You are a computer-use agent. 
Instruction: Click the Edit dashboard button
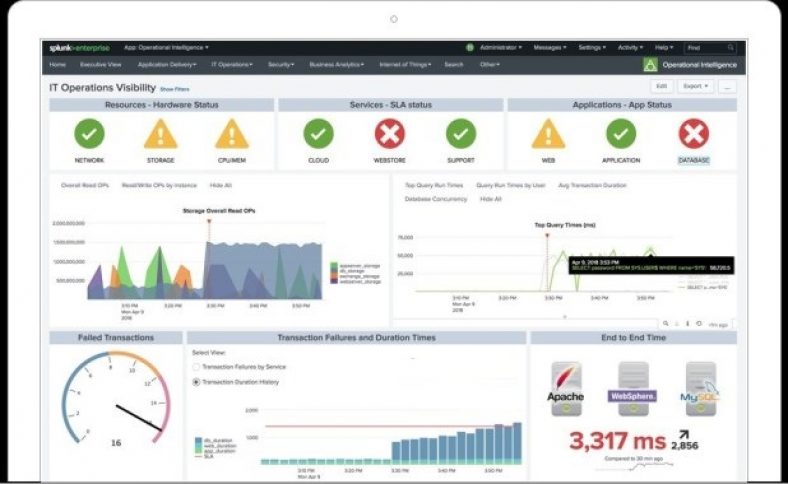(662, 86)
